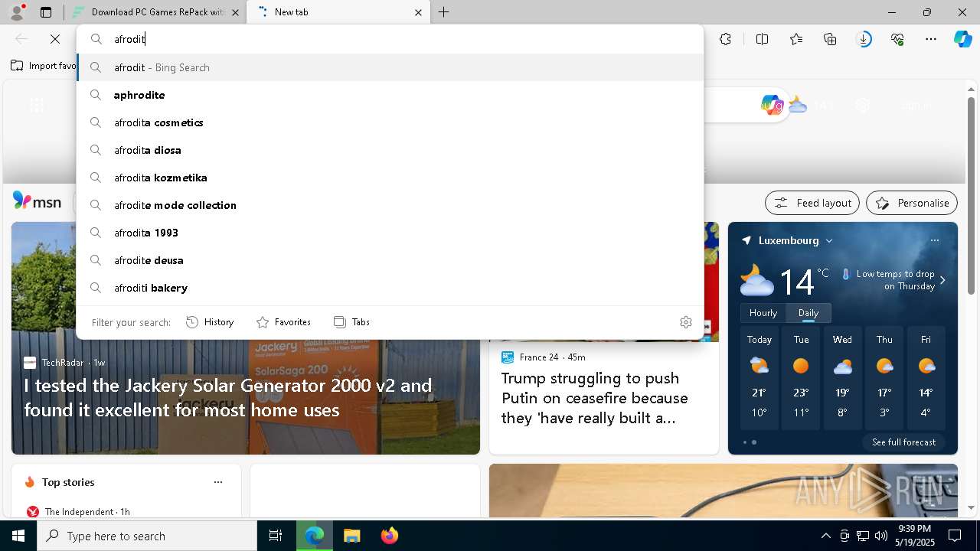Open the Edge profile icon
Image resolution: width=980 pixels, height=551 pixels.
[x=17, y=11]
